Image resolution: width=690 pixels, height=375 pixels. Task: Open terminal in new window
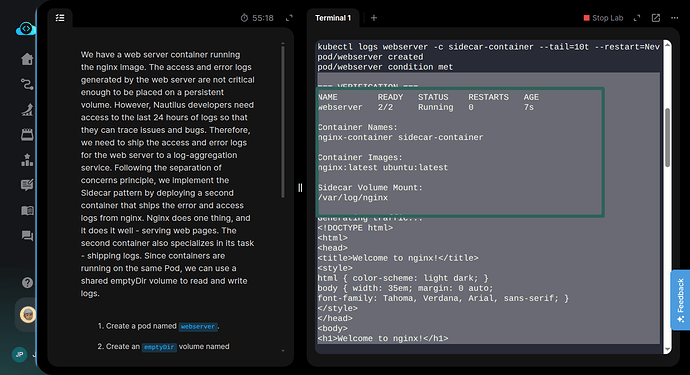pos(656,18)
